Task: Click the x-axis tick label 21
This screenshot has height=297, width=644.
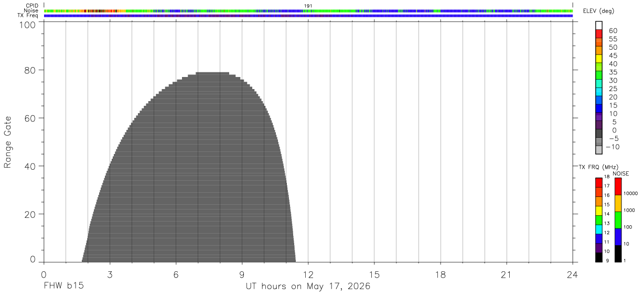Action: 507,275
